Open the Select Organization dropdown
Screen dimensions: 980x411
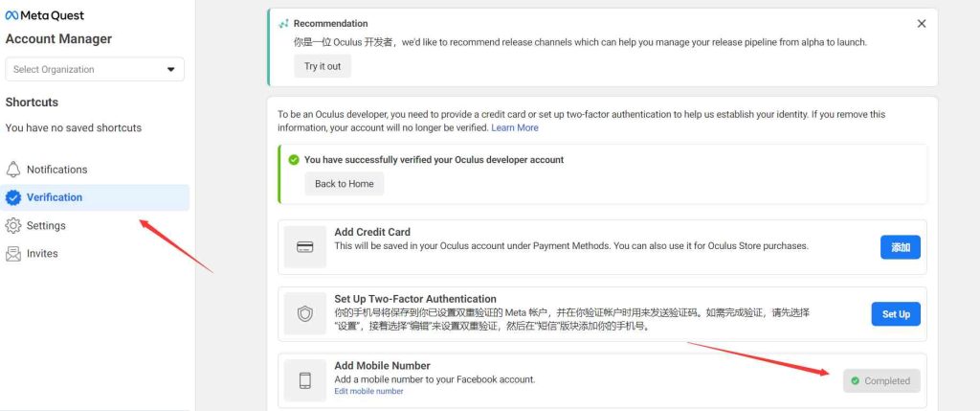[95, 69]
